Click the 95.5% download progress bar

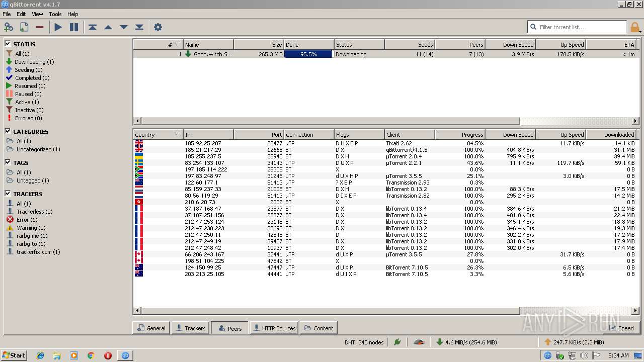308,54
